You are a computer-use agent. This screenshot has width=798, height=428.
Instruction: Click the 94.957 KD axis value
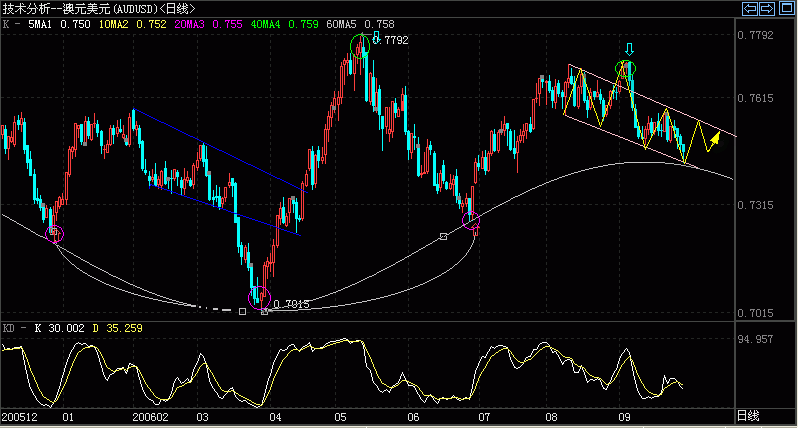click(x=755, y=339)
